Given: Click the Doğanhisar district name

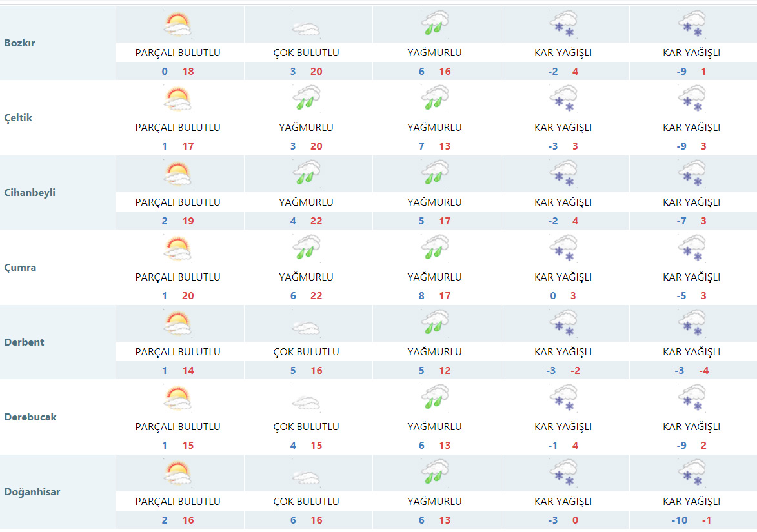Looking at the screenshot, I should [32, 492].
